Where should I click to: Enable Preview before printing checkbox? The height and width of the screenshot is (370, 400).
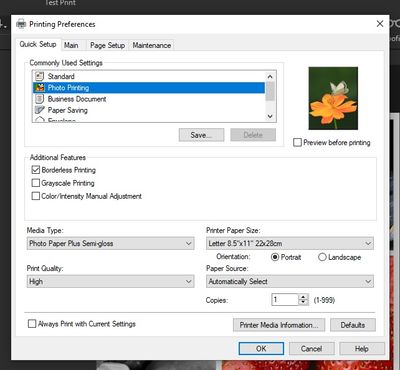point(297,142)
